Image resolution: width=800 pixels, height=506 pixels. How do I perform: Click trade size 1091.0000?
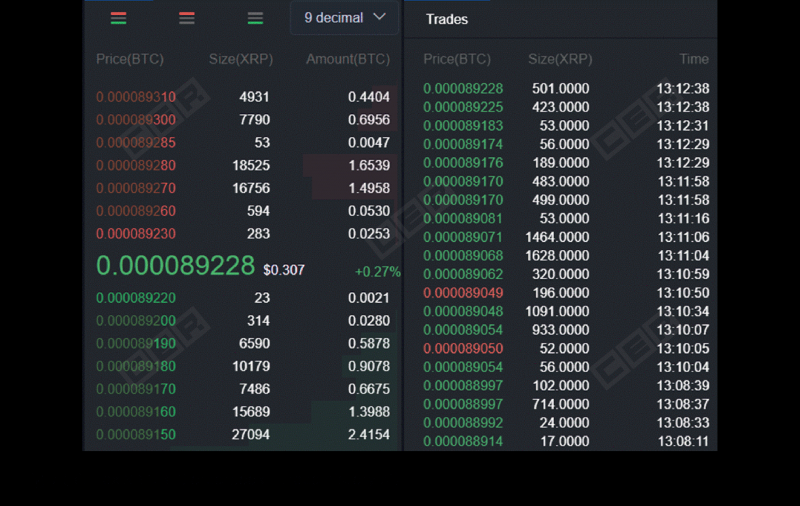tap(557, 312)
